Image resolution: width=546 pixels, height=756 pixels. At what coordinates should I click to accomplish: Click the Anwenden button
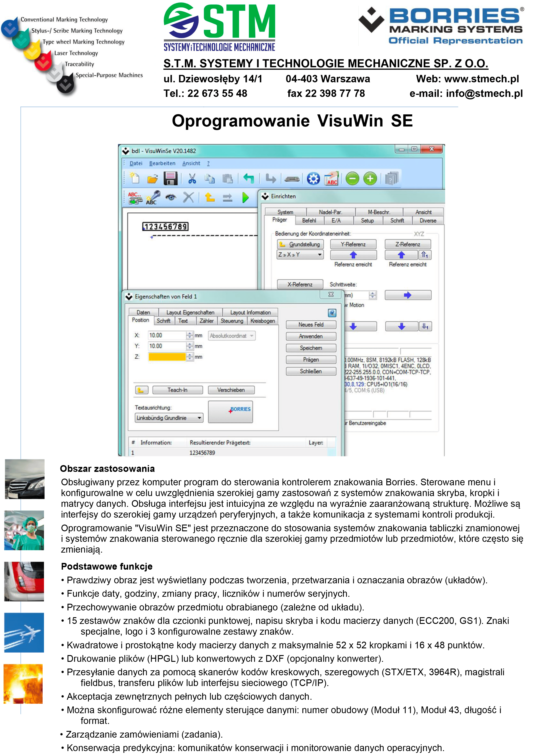pyautogui.click(x=311, y=336)
